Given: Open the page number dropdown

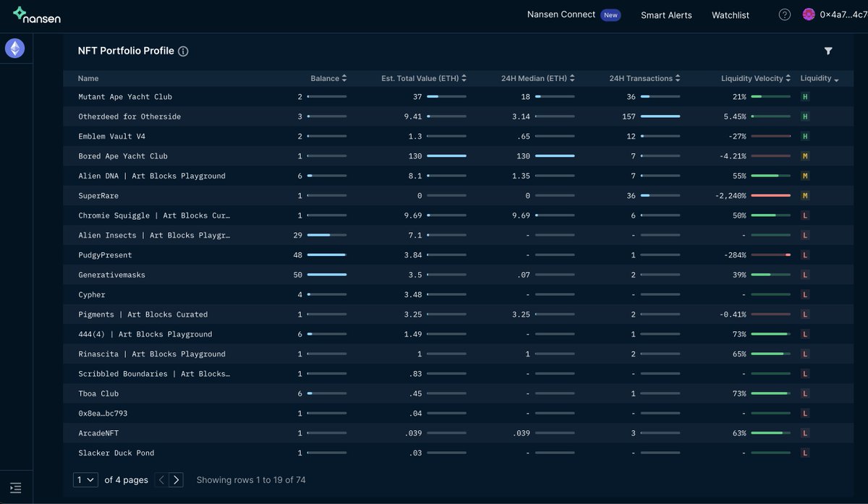Looking at the screenshot, I should (x=85, y=479).
